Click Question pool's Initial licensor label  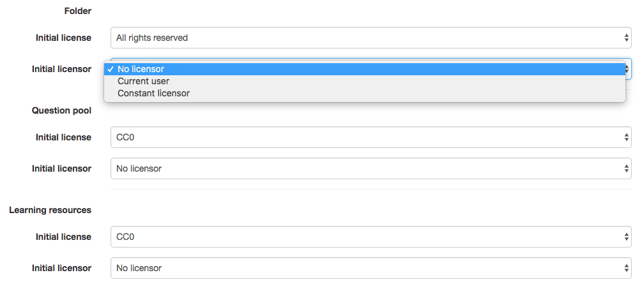click(61, 169)
